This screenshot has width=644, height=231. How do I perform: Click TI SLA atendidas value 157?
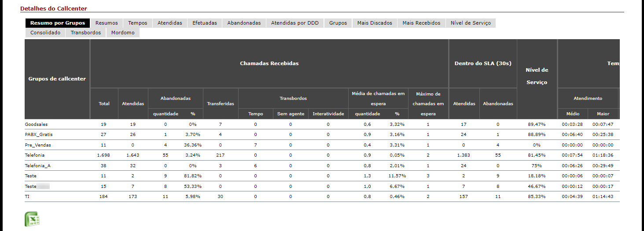coord(464,196)
